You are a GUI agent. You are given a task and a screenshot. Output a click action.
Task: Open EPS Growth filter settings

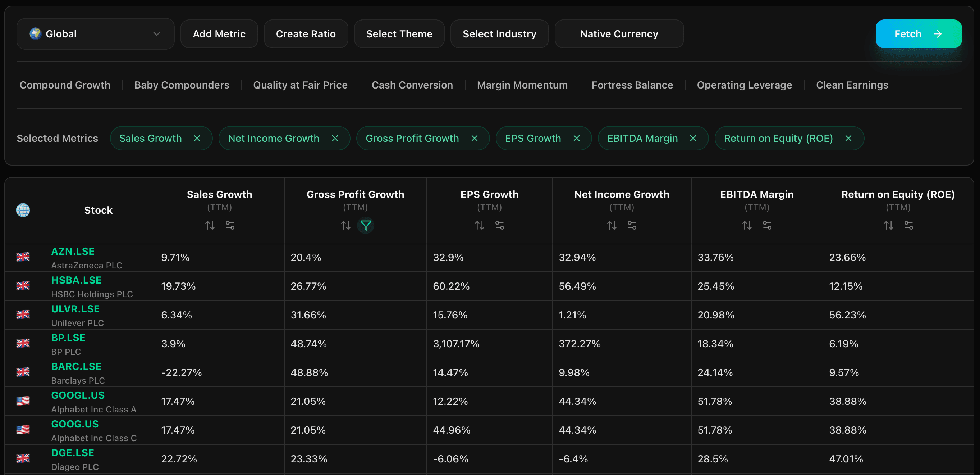[499, 226]
